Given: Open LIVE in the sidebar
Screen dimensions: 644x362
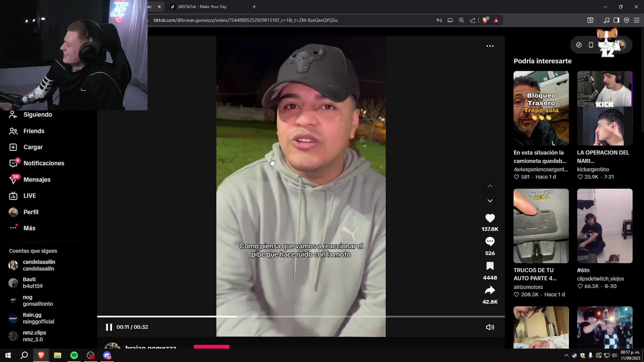Looking at the screenshot, I should pyautogui.click(x=30, y=196).
